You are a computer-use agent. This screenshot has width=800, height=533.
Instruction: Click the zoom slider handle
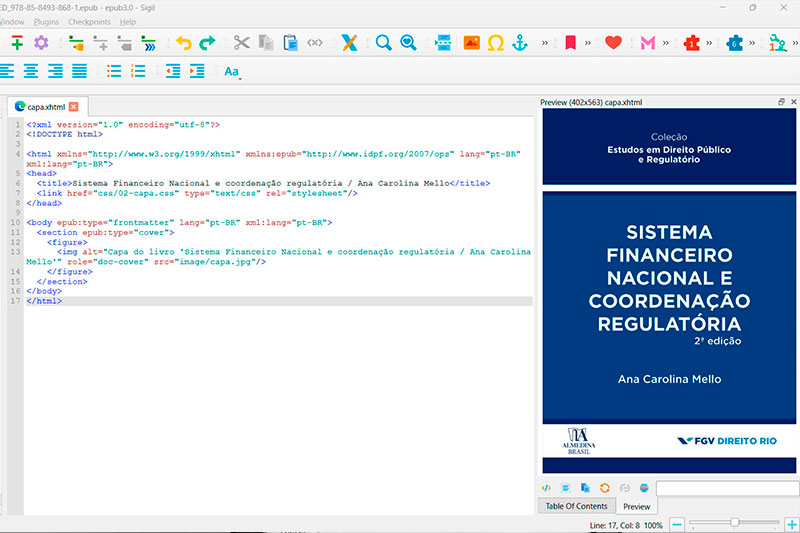coord(734,523)
